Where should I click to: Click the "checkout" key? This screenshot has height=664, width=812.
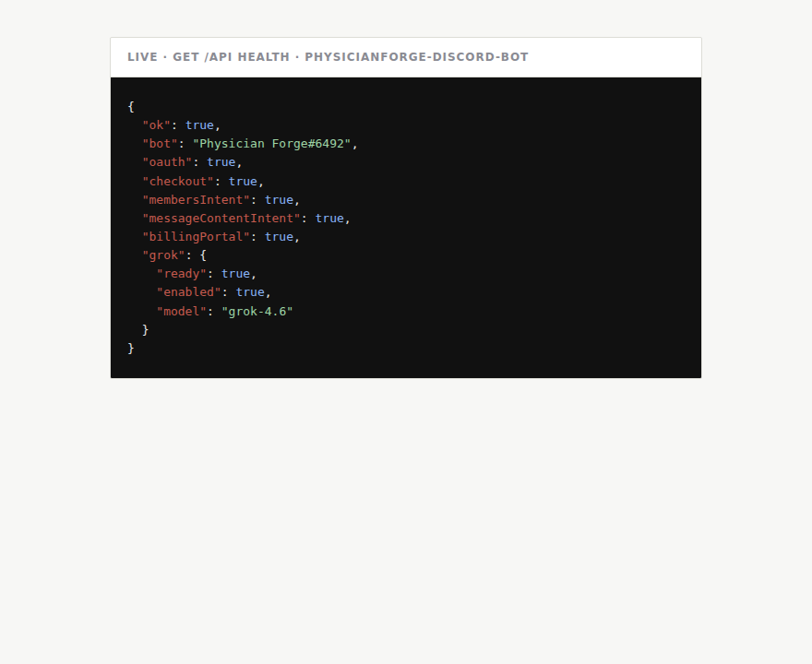178,182
